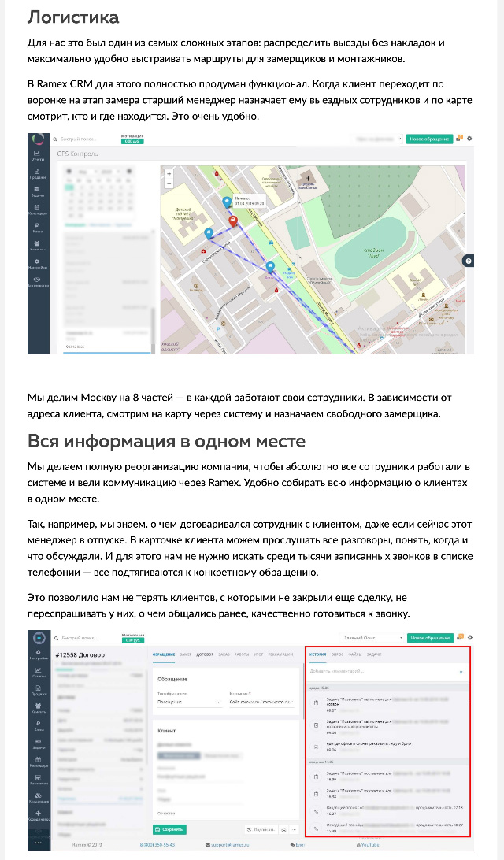504x860 pixels.
Task: Open the YouTube footer link
Action: (x=368, y=844)
